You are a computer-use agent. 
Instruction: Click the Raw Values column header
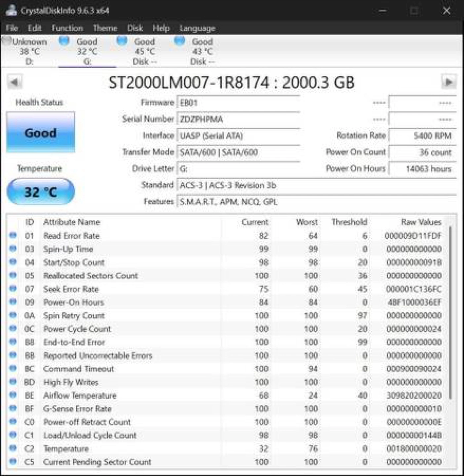pyautogui.click(x=421, y=222)
